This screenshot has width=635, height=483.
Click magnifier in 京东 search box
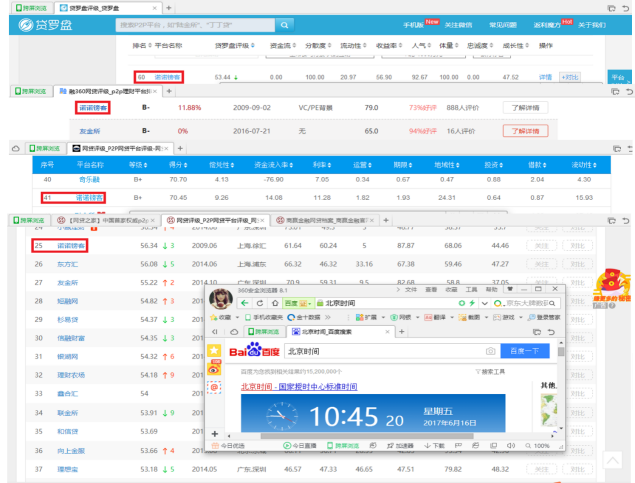coord(552,303)
